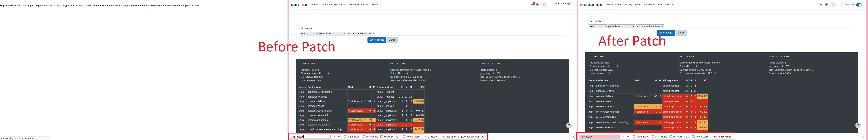868x140 pixels.
Task: Check Match Case in integration_main find bar
Action: tap(653, 137)
